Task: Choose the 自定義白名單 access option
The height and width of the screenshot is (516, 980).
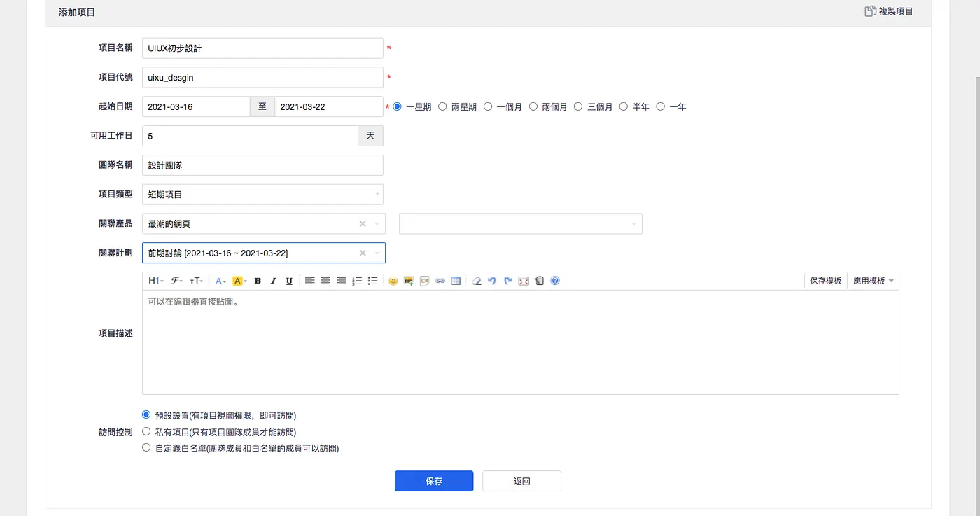Action: click(146, 448)
